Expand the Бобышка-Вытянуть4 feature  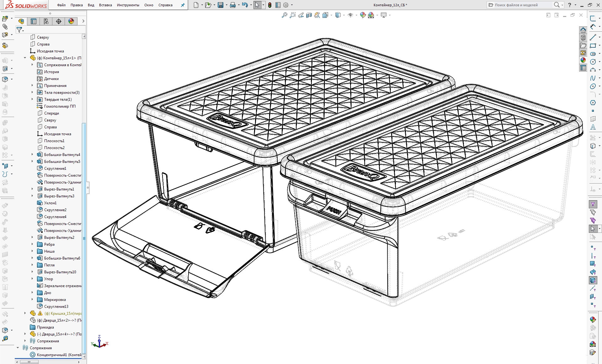[32, 154]
